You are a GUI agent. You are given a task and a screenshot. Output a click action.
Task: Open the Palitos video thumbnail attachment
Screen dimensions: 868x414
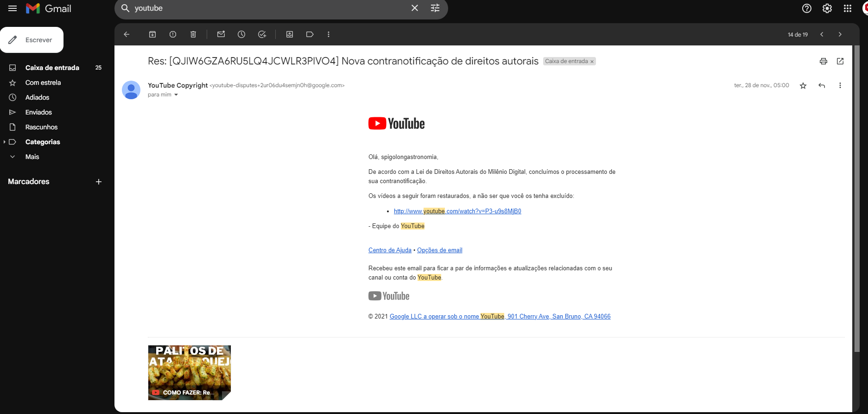coord(190,372)
